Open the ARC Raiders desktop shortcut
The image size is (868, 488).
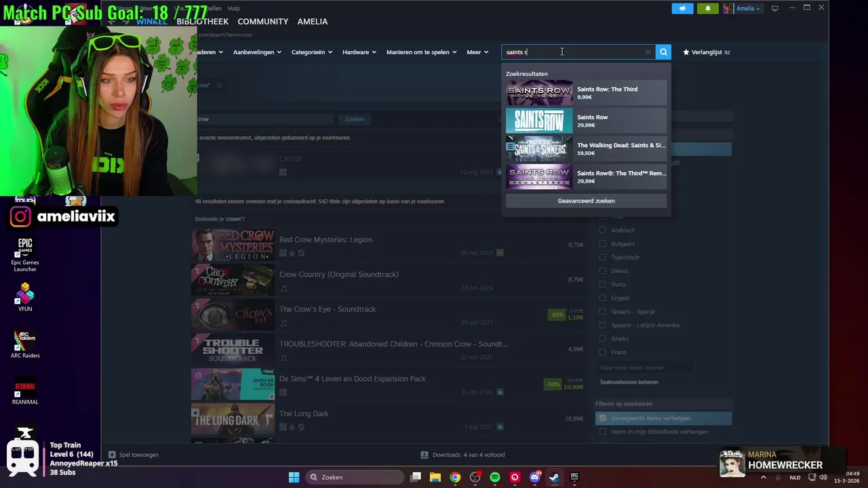[25, 344]
